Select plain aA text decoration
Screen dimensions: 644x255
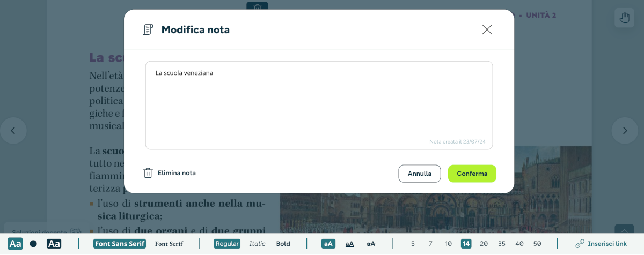tap(328, 244)
